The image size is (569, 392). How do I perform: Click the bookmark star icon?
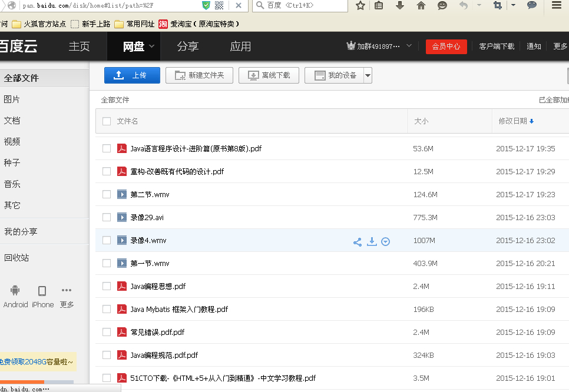point(360,5)
